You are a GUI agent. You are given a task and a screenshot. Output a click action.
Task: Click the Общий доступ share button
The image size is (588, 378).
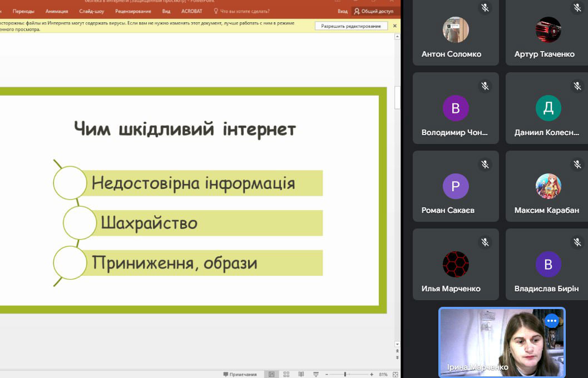374,11
